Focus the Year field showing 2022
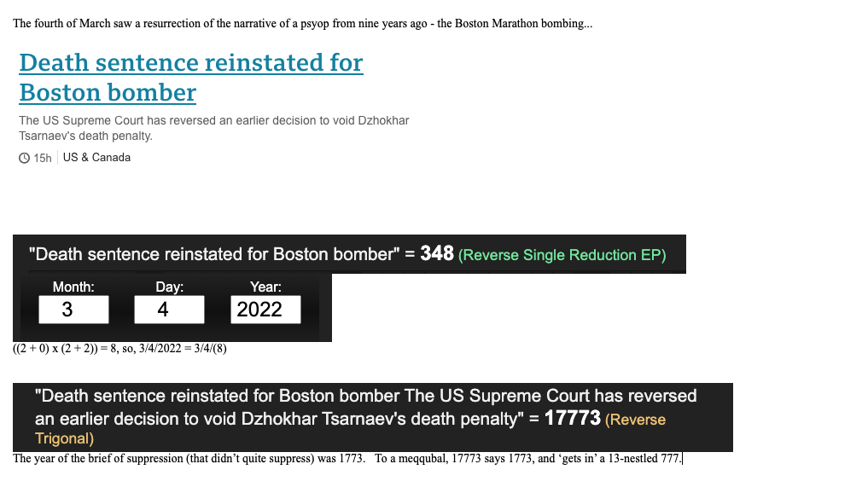 [x=265, y=310]
